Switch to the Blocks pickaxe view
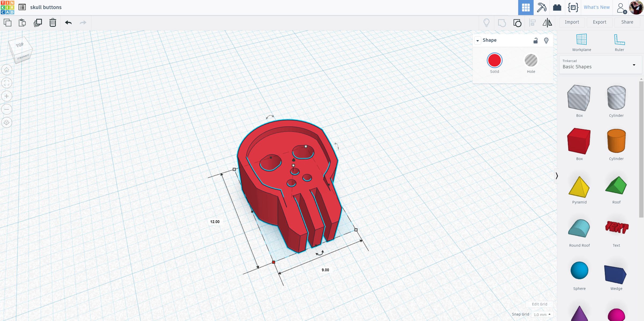The height and width of the screenshot is (321, 644). (x=541, y=7)
